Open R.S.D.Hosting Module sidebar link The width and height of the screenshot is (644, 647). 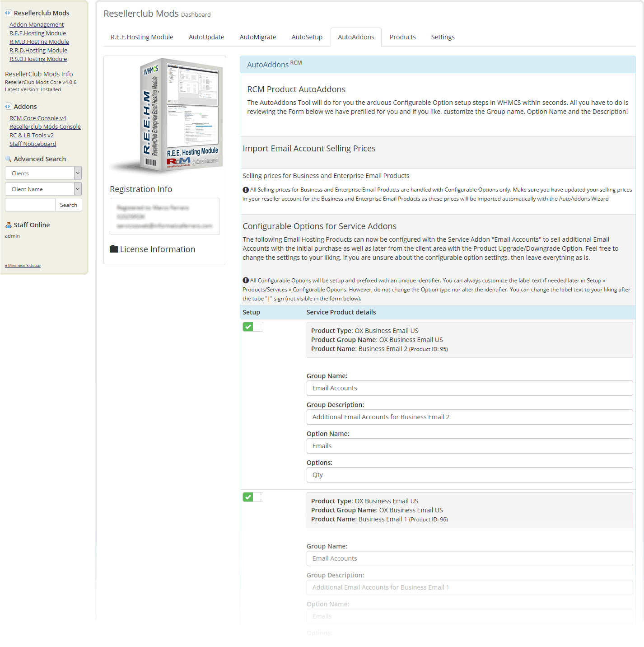pos(38,59)
